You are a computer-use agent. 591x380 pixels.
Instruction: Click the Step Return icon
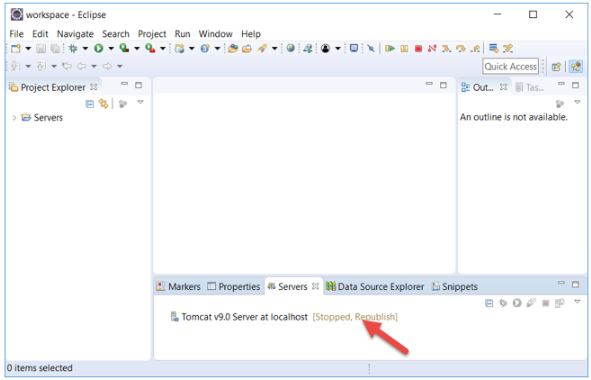(x=475, y=48)
